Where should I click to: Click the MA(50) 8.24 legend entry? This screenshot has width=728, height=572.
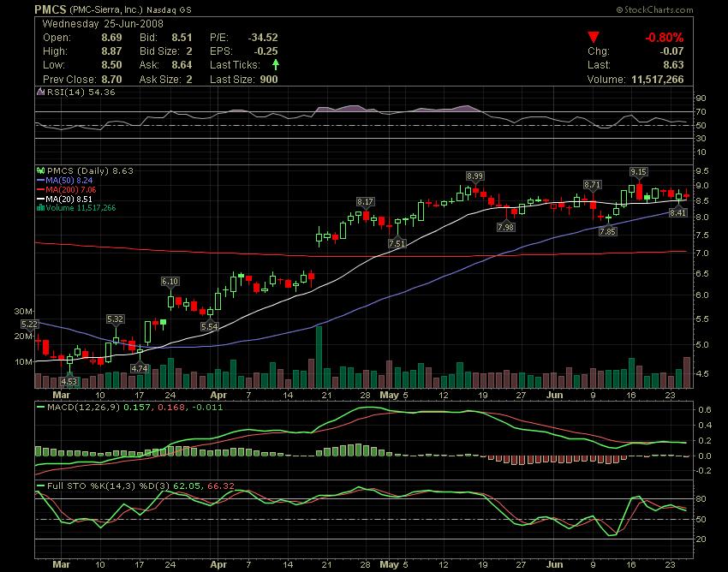tap(69, 180)
